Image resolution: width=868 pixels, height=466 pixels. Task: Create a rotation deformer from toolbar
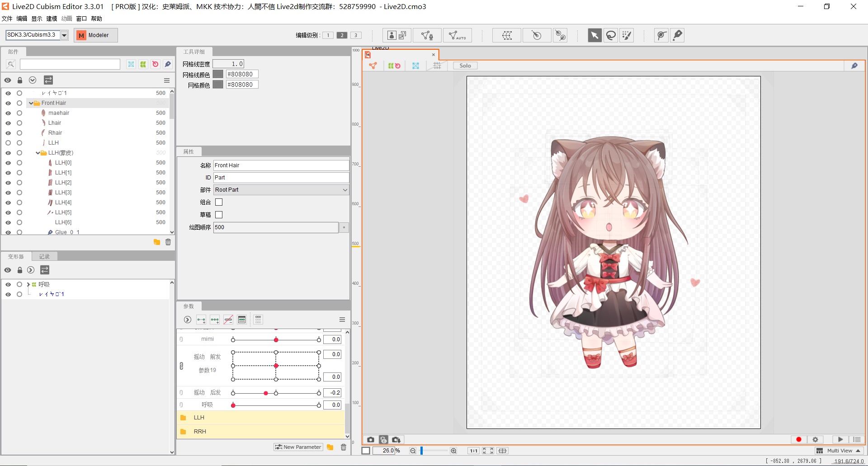pyautogui.click(x=537, y=35)
